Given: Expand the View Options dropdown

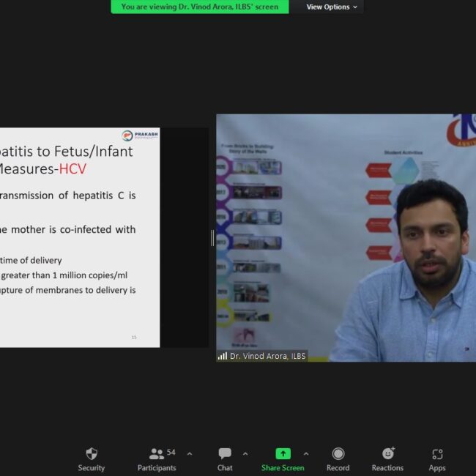Looking at the screenshot, I should [332, 7].
